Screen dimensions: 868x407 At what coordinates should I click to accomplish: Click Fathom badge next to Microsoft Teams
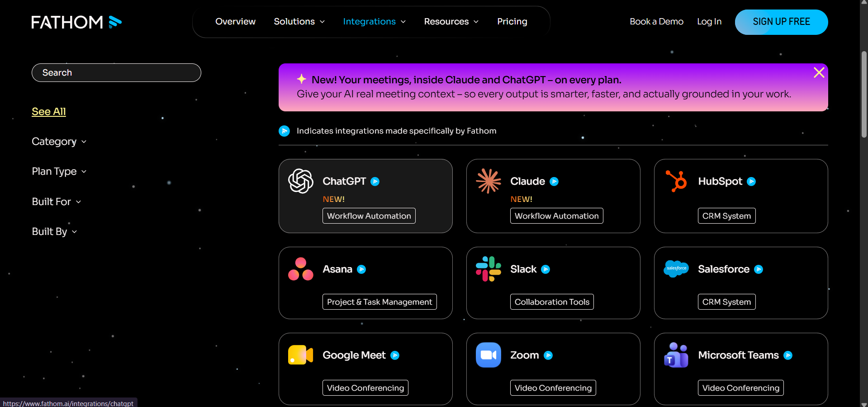pyautogui.click(x=788, y=355)
